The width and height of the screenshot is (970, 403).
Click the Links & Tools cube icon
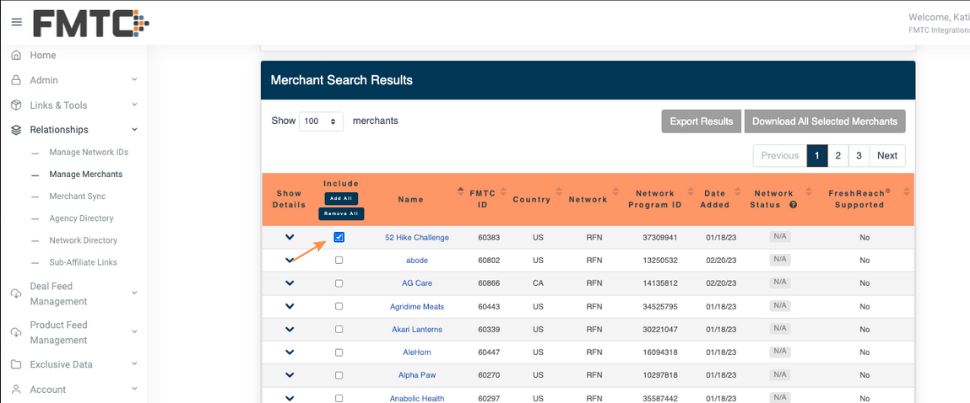coord(16,105)
